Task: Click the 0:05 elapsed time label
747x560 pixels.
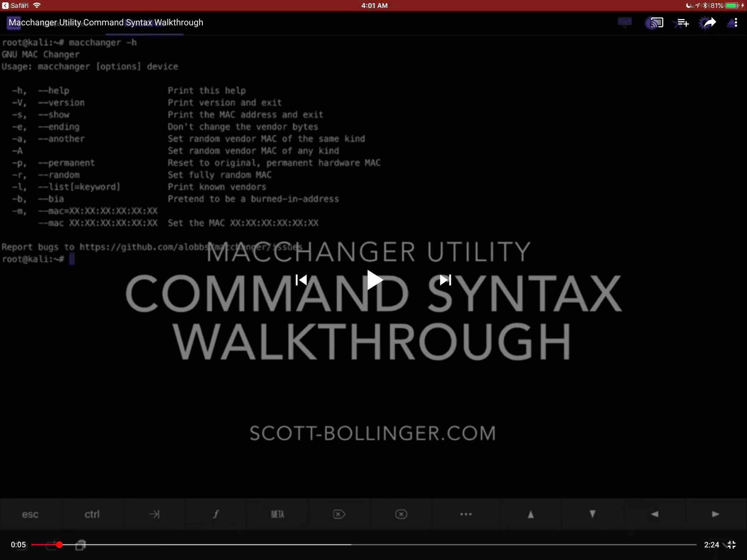Action: pos(18,545)
